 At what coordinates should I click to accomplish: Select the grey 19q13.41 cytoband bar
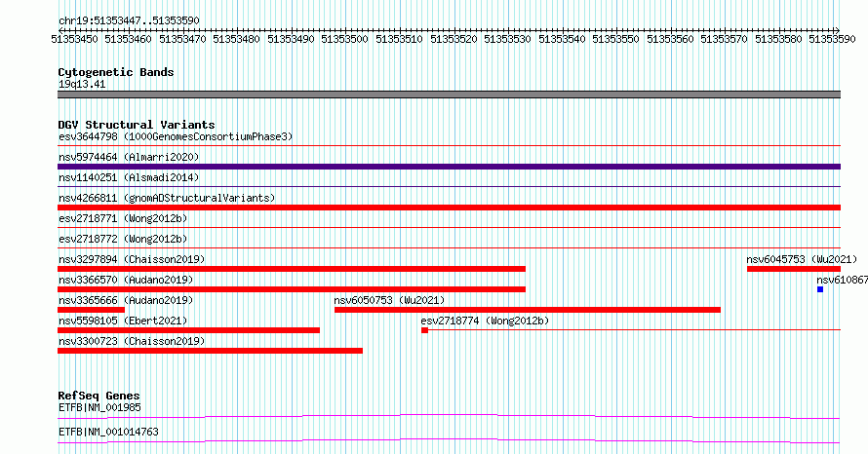[449, 95]
